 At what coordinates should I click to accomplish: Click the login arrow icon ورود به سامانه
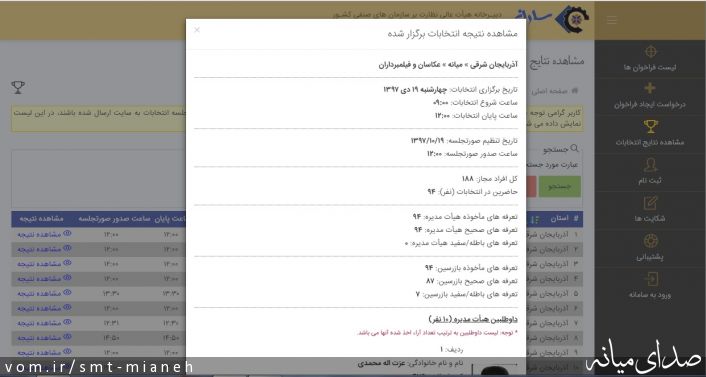650,279
